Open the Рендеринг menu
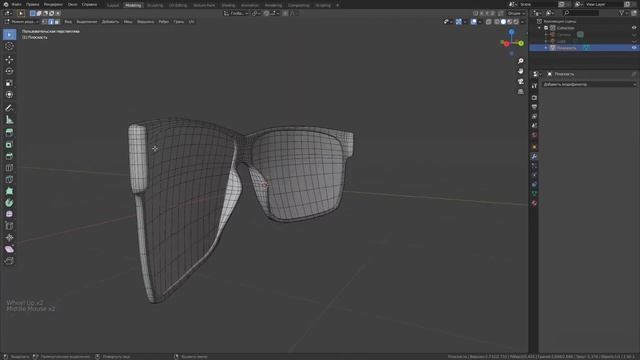 click(53, 4)
